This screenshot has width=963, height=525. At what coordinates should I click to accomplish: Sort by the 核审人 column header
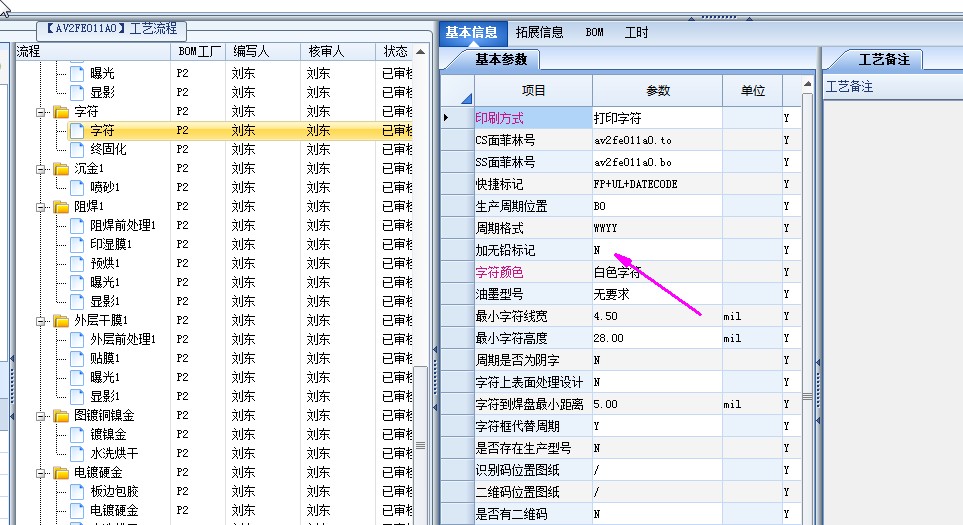click(x=338, y=52)
